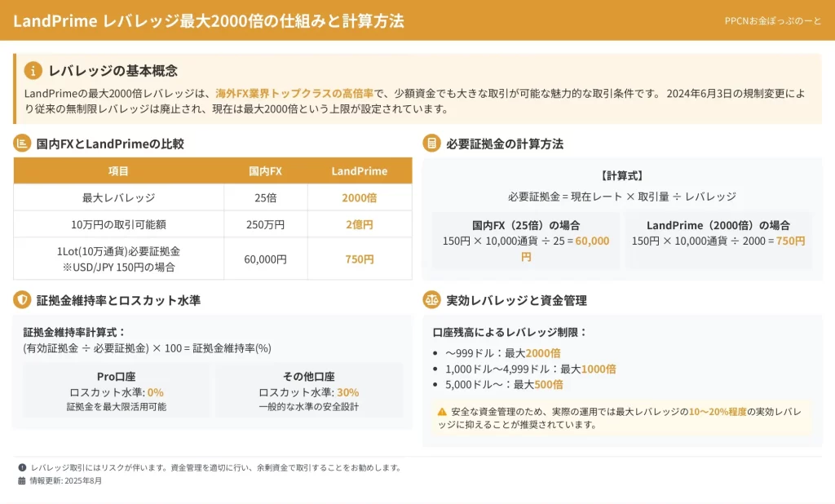The height and width of the screenshot is (504, 835).
Task: Select the 60,000円 cell in comparison table
Action: [265, 259]
